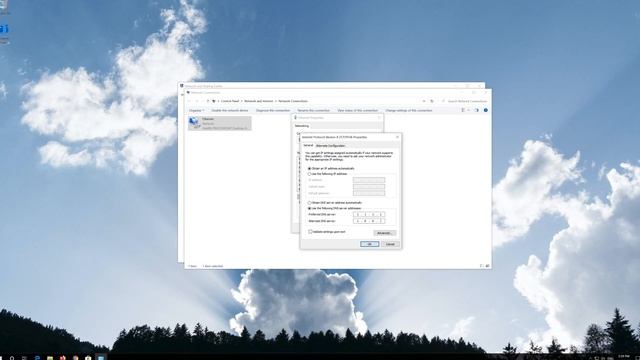Viewport: 640px width, 360px height.
Task: Click the Up arrow in the address bar
Action: coord(208,101)
